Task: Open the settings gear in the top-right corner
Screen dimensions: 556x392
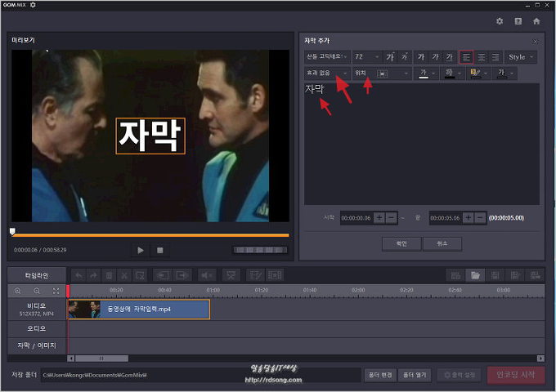Action: 500,21
